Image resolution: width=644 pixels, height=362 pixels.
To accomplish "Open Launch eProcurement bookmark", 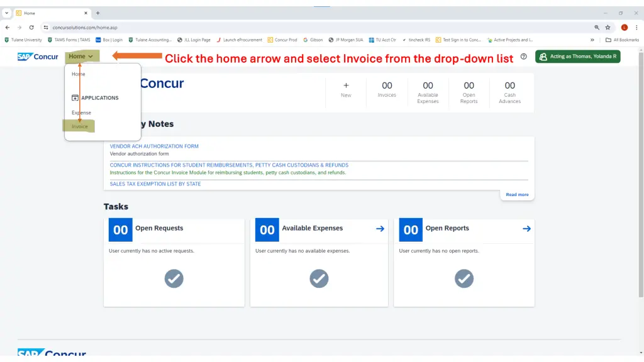I will (x=239, y=40).
